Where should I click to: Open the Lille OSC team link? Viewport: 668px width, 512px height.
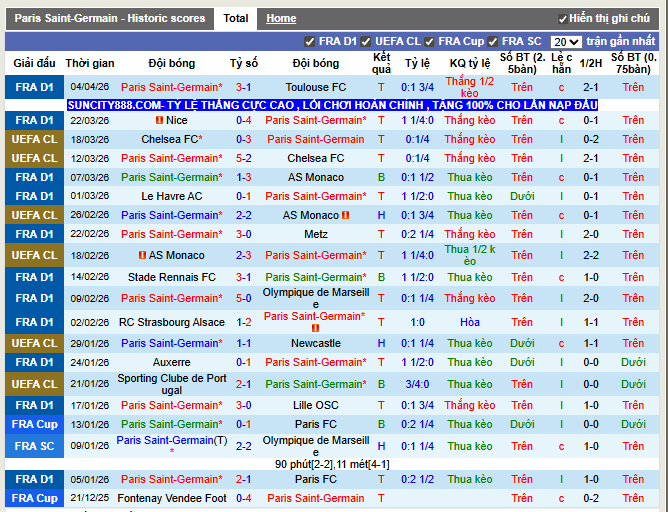coord(315,405)
